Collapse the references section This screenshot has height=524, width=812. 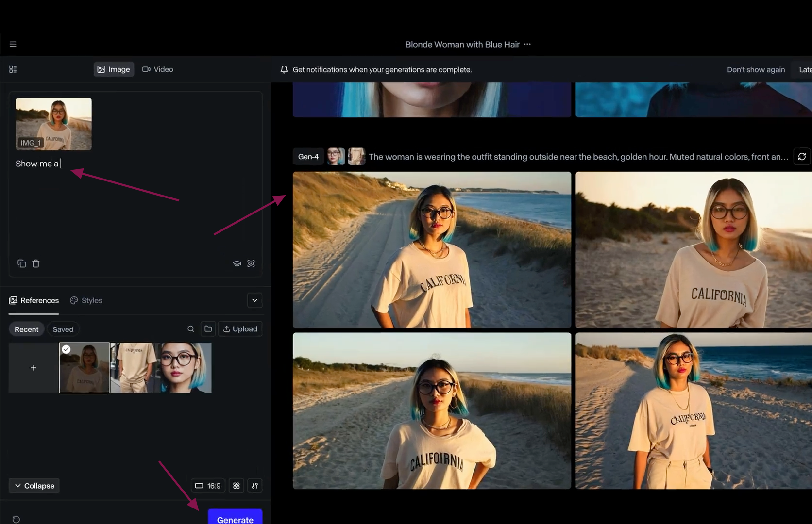pos(34,486)
